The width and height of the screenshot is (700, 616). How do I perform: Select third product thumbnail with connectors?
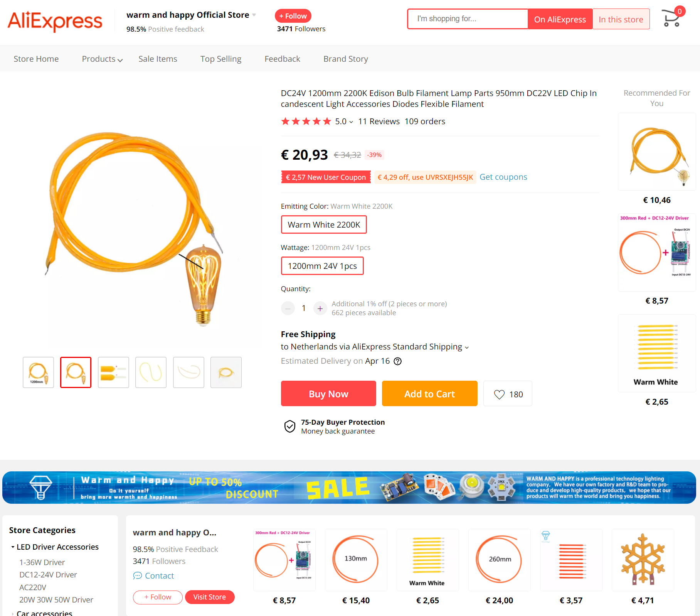pos(113,372)
